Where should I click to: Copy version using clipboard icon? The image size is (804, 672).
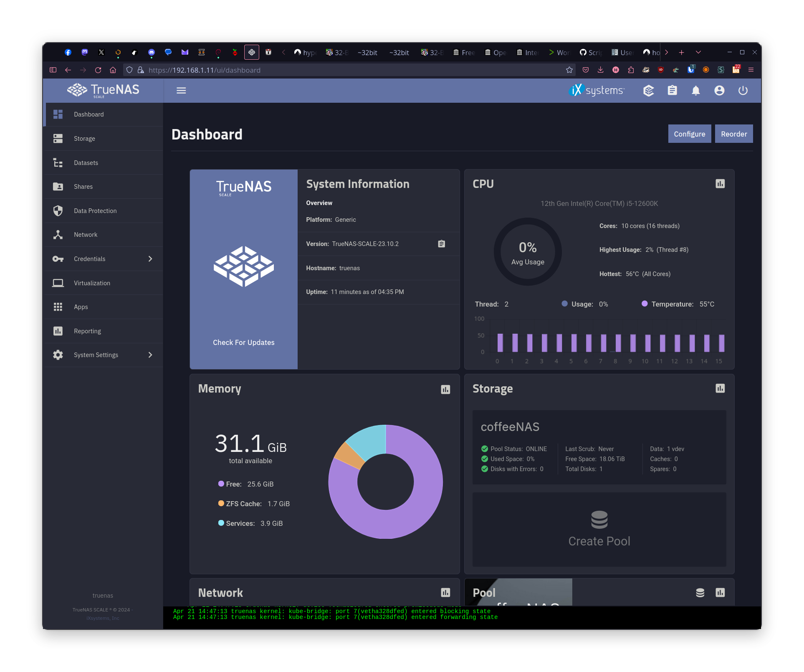coord(441,244)
